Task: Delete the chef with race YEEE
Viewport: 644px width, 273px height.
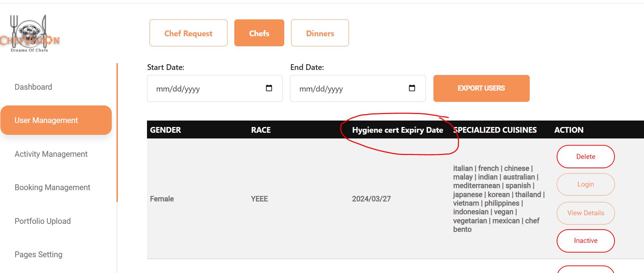Action: pyautogui.click(x=585, y=156)
